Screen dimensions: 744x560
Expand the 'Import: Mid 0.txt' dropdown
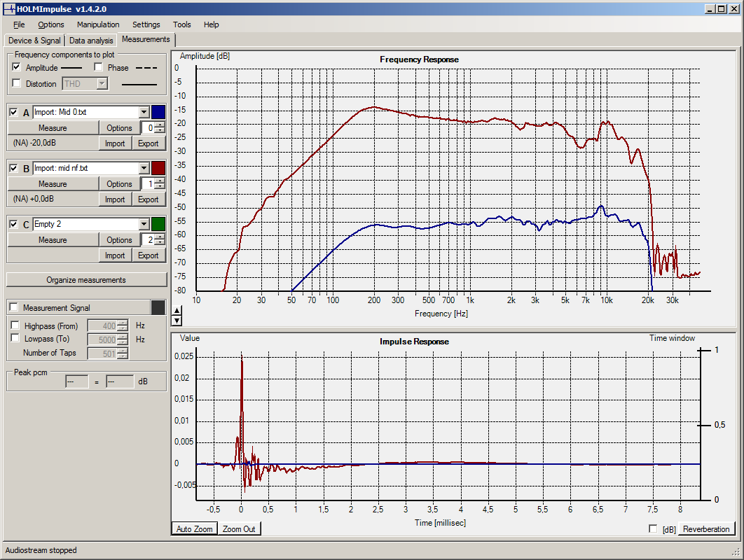pos(144,113)
